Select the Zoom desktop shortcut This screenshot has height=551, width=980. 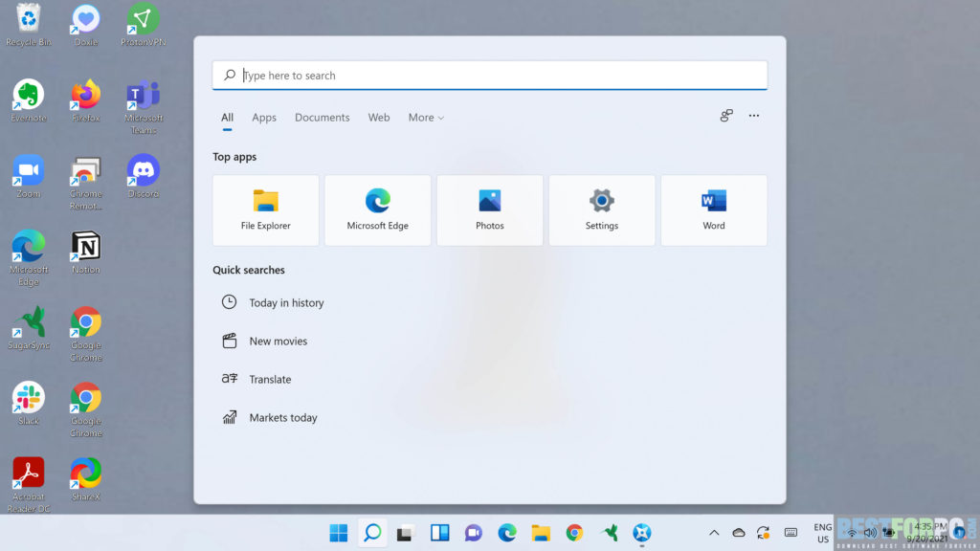(28, 177)
